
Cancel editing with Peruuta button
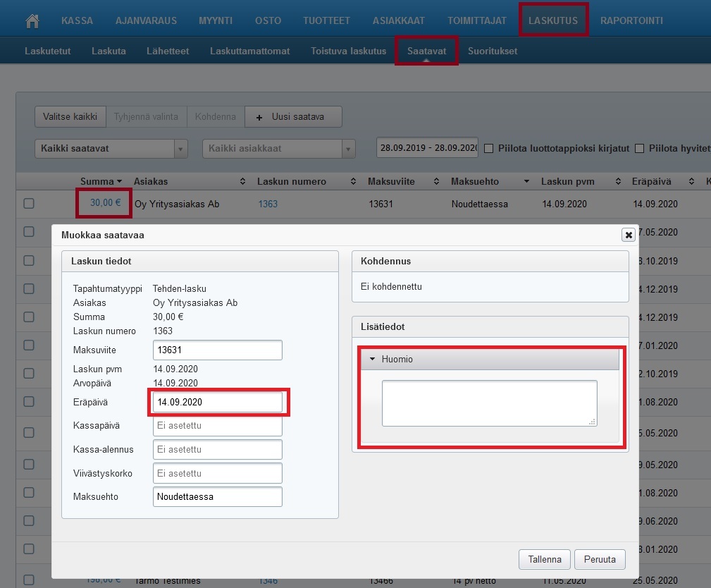tap(600, 560)
